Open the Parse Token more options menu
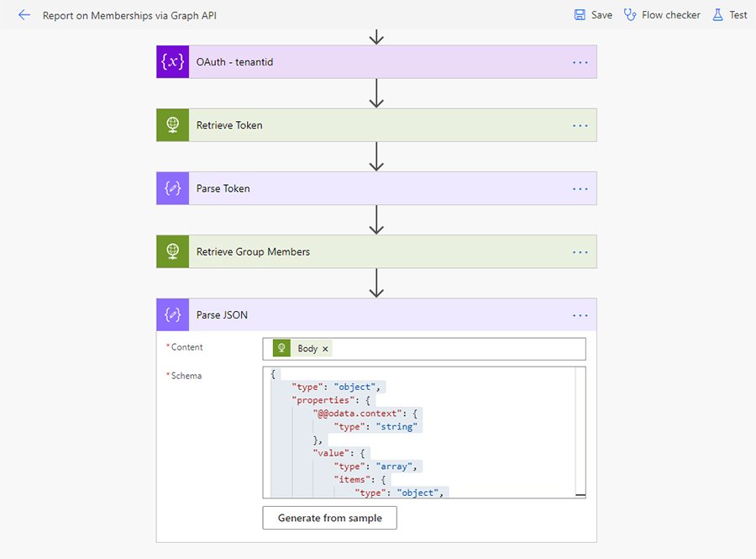The image size is (756, 559). tap(580, 188)
